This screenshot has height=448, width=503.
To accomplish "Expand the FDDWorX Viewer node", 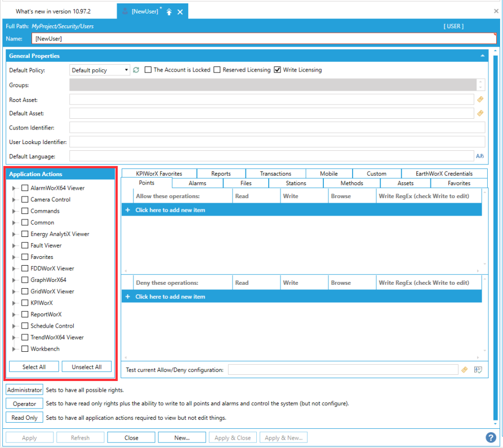I will (x=14, y=268).
